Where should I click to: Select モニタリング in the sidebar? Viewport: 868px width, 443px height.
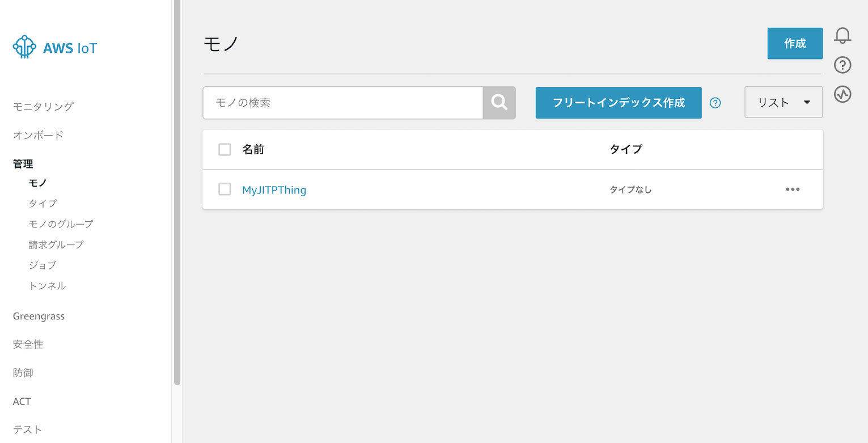click(43, 106)
